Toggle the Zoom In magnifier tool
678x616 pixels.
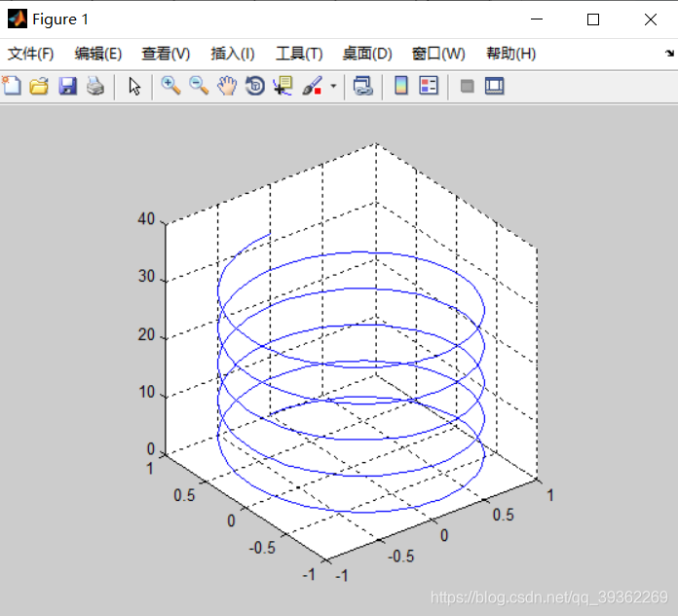170,86
